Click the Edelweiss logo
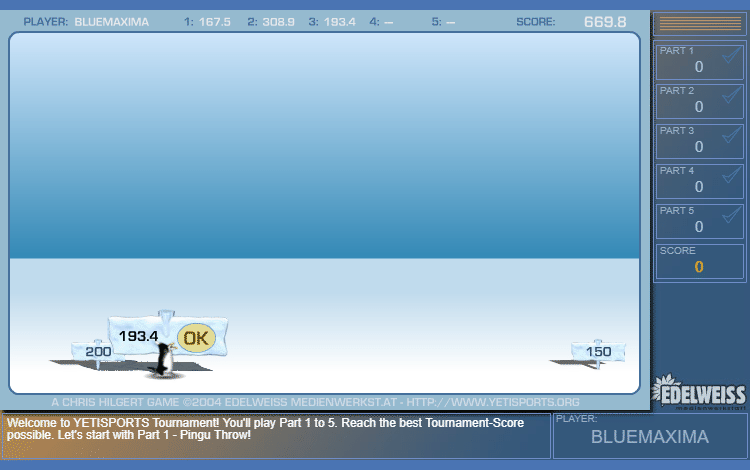The width and height of the screenshot is (750, 470). [699, 392]
